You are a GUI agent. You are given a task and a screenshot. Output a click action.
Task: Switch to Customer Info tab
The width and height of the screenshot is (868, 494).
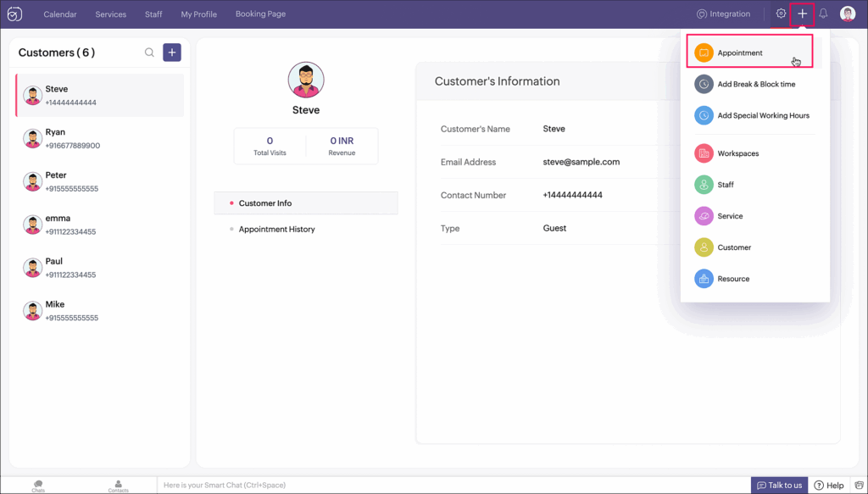pos(306,203)
